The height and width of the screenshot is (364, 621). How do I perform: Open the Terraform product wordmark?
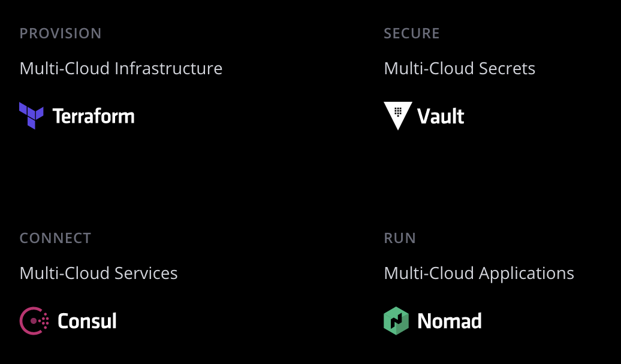tap(94, 116)
